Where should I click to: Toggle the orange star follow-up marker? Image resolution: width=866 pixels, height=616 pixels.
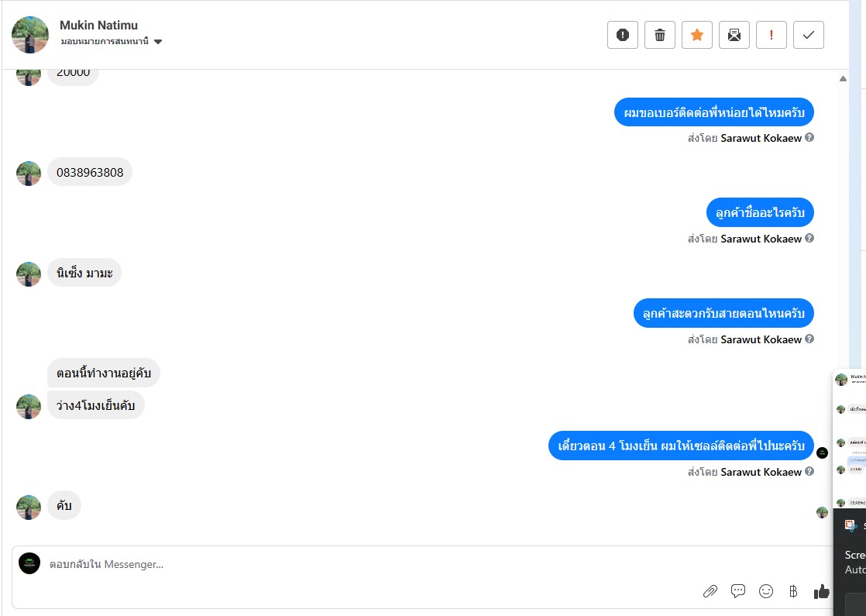click(x=697, y=35)
